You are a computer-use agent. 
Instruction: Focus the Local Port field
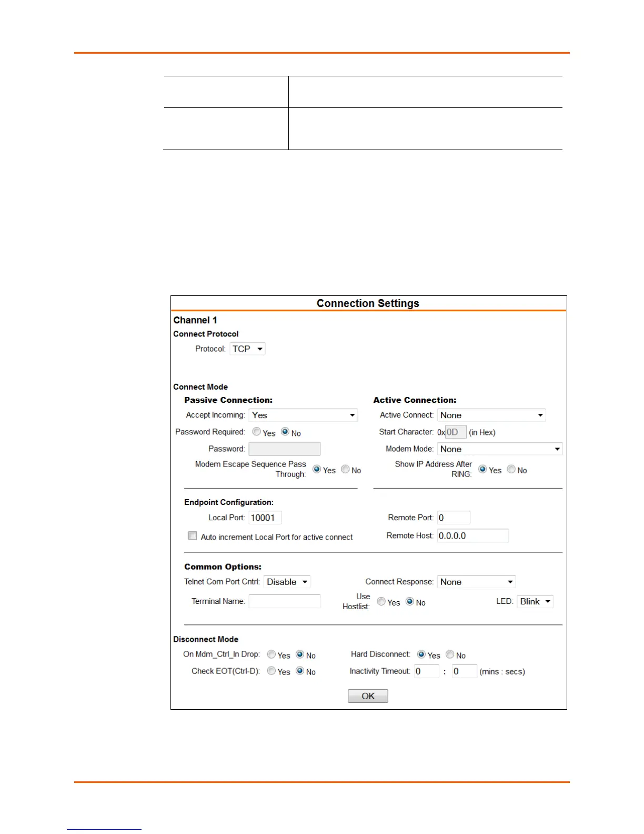click(265, 518)
